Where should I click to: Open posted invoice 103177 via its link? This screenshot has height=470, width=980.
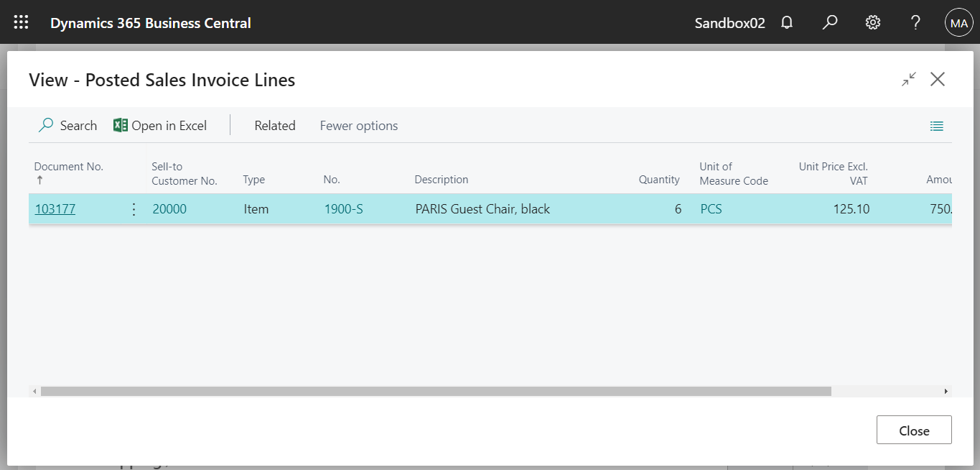[x=55, y=208]
